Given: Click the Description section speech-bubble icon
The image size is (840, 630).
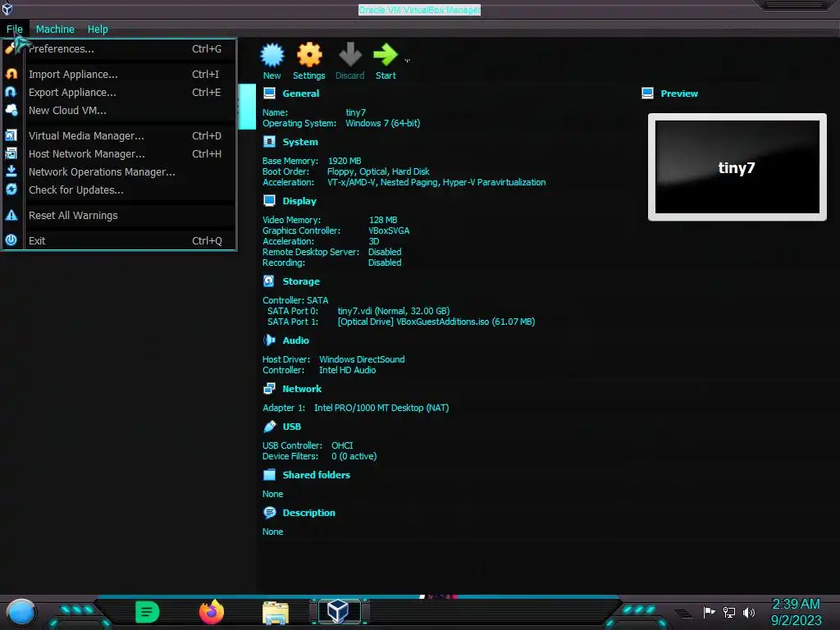Looking at the screenshot, I should (269, 513).
